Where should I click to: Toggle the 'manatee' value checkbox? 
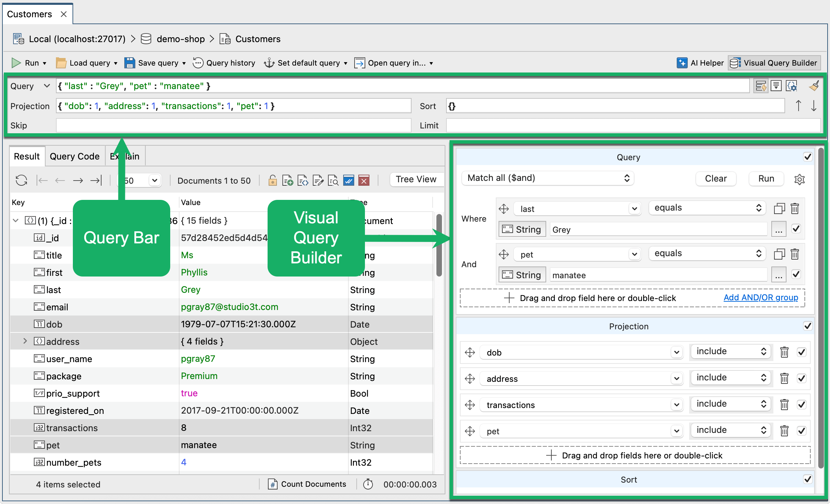(796, 274)
